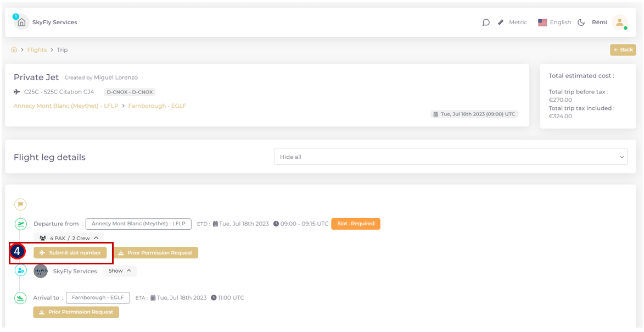Click the Back button

[623, 49]
